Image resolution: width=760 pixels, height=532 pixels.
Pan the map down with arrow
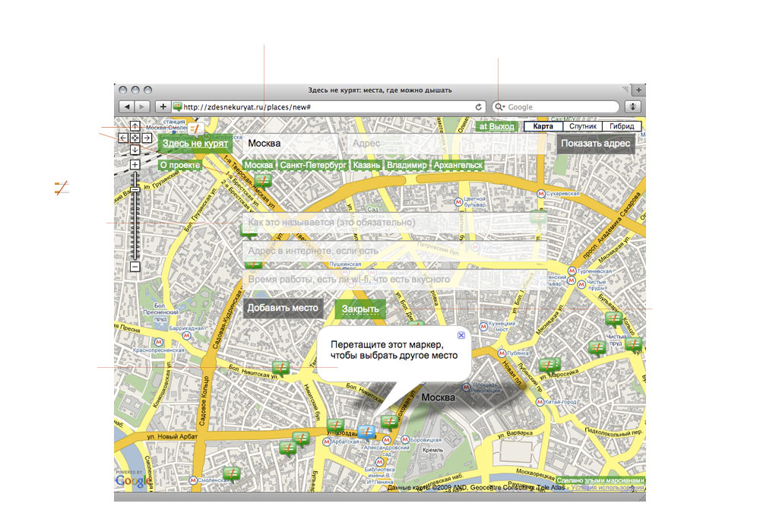point(135,150)
